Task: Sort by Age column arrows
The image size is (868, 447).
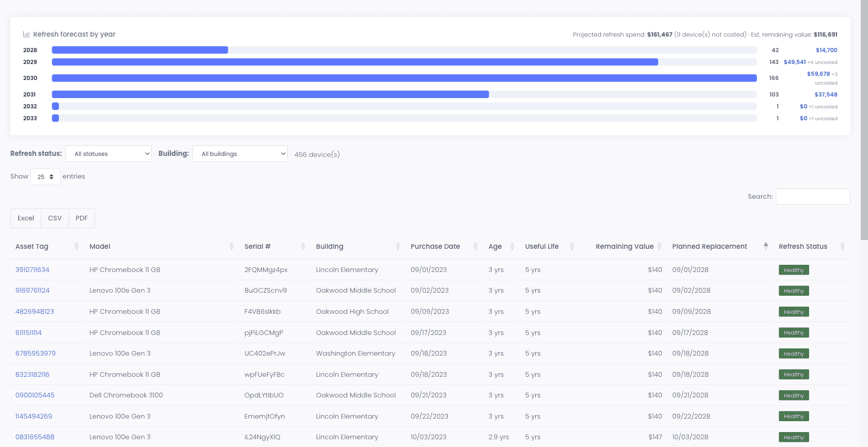Action: 512,247
